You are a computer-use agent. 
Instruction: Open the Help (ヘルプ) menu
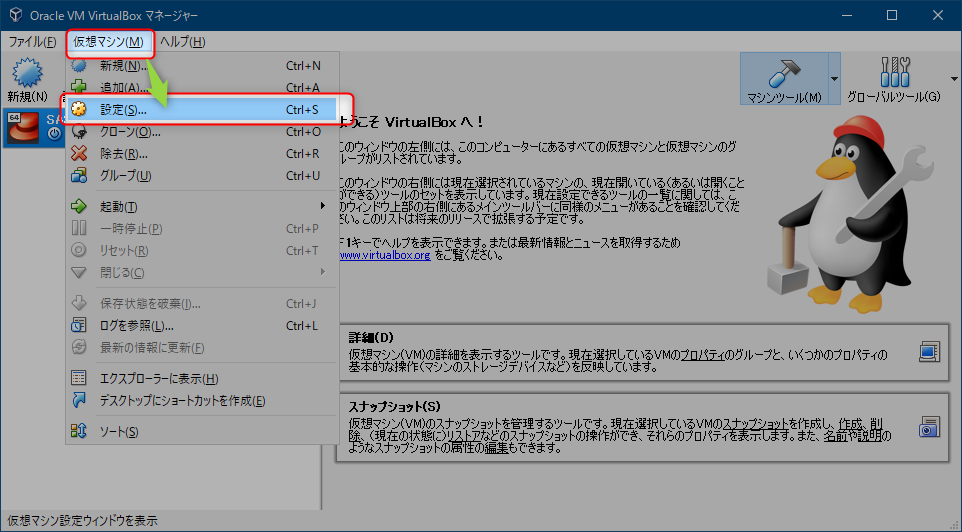[182, 42]
